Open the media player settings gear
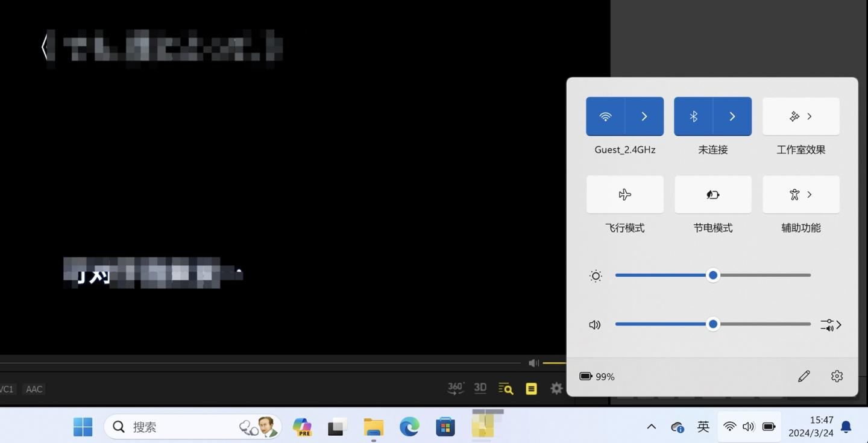Screen dimensions: 868x443 [x=556, y=389]
